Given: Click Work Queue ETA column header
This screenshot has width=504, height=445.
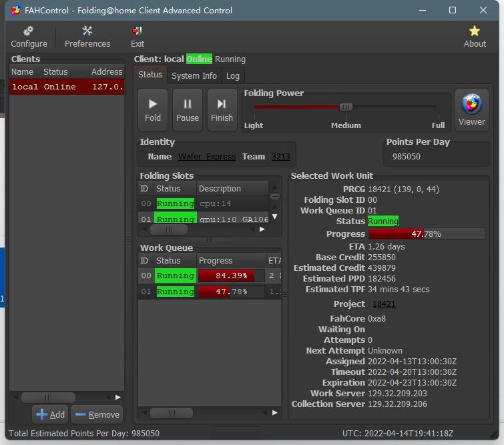Looking at the screenshot, I should coord(274,261).
